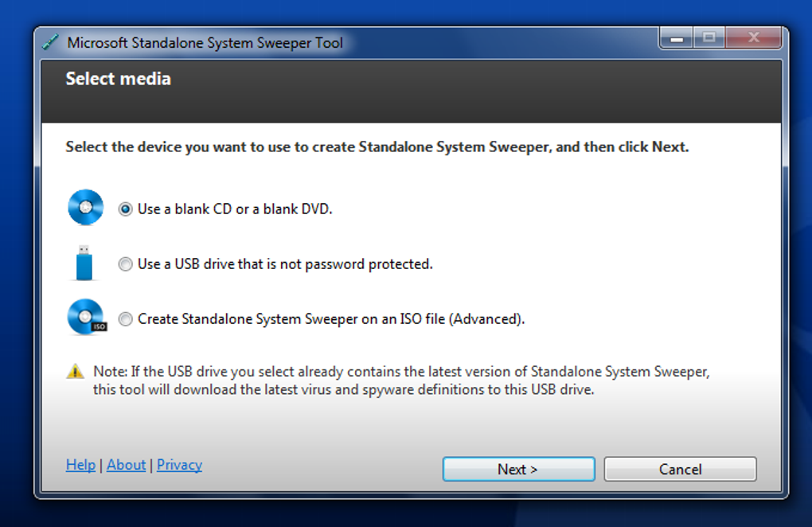Open the About link
Screen dimensions: 812x527
coord(127,465)
